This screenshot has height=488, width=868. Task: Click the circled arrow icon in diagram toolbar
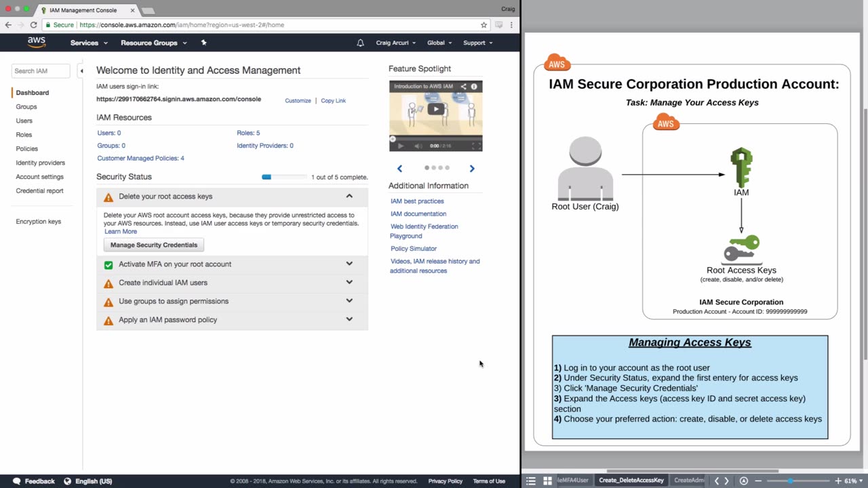744,481
